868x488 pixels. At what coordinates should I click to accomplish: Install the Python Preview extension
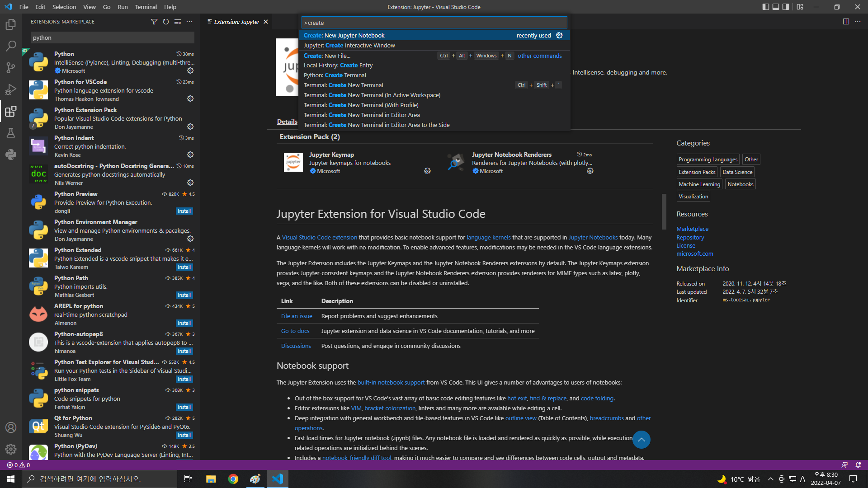184,211
